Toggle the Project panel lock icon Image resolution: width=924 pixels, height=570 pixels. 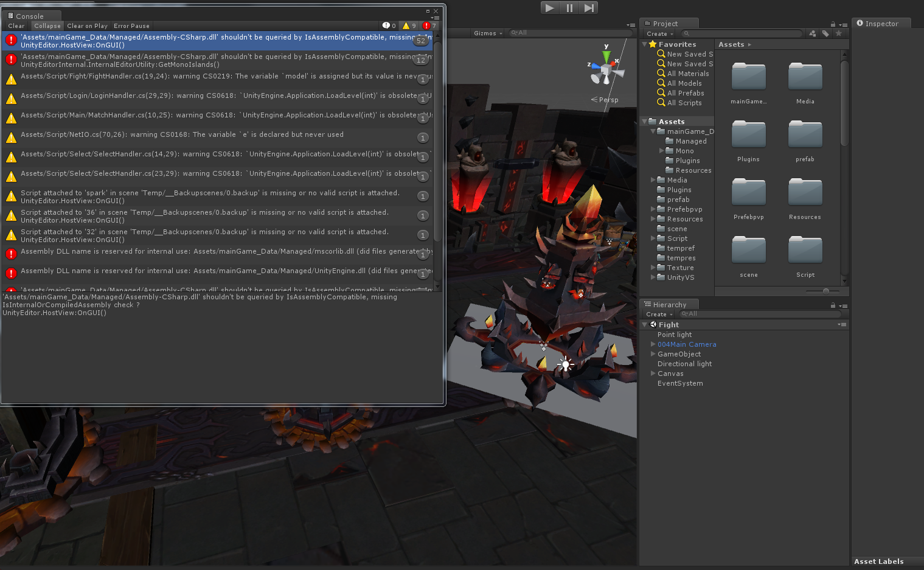(833, 24)
